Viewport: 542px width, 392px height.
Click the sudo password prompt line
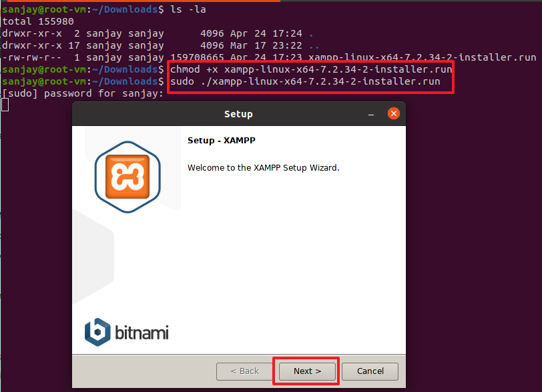(82, 93)
